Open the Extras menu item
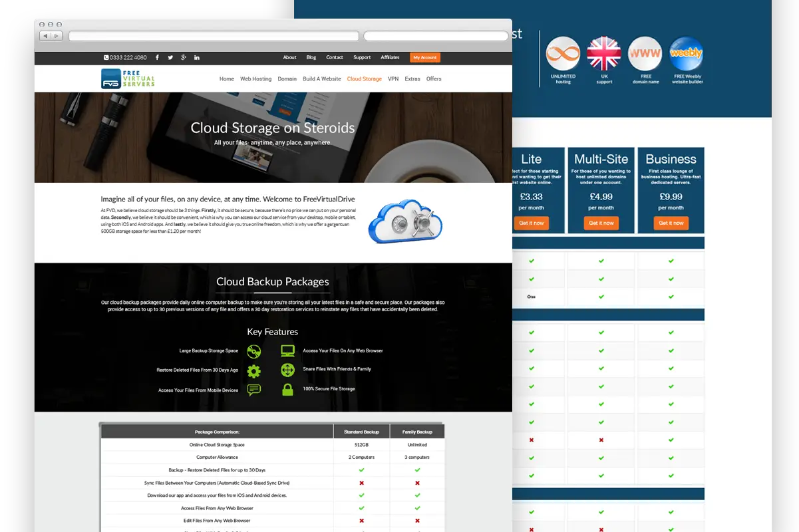This screenshot has height=532, width=799. tap(412, 79)
